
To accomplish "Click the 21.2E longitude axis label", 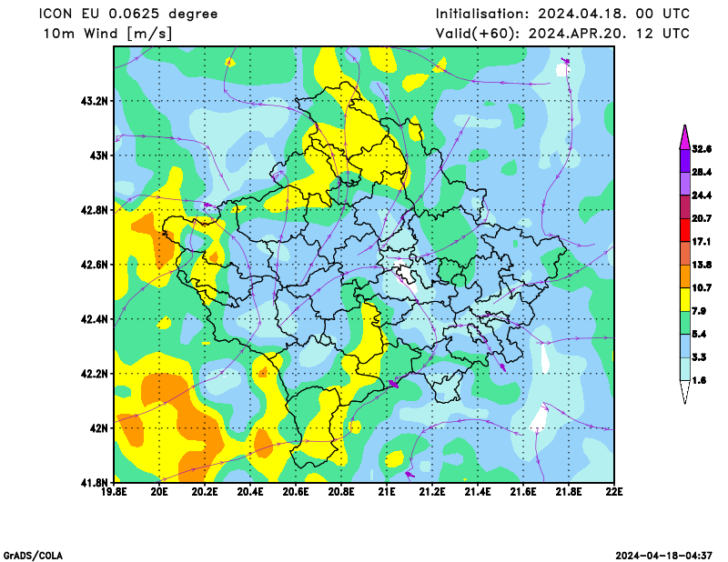I will pyautogui.click(x=432, y=491).
